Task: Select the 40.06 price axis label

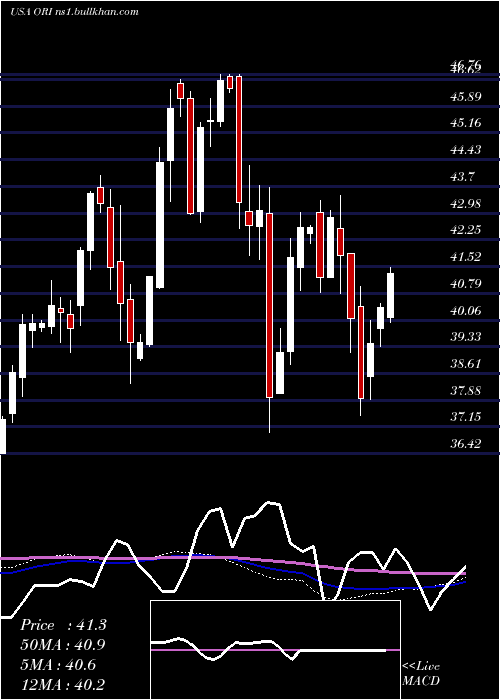Action: [466, 310]
